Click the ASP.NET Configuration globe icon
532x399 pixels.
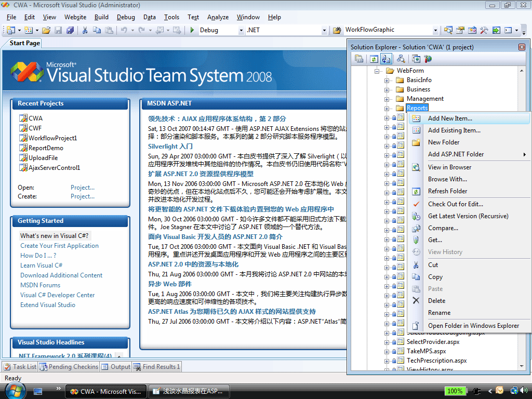pos(427,59)
